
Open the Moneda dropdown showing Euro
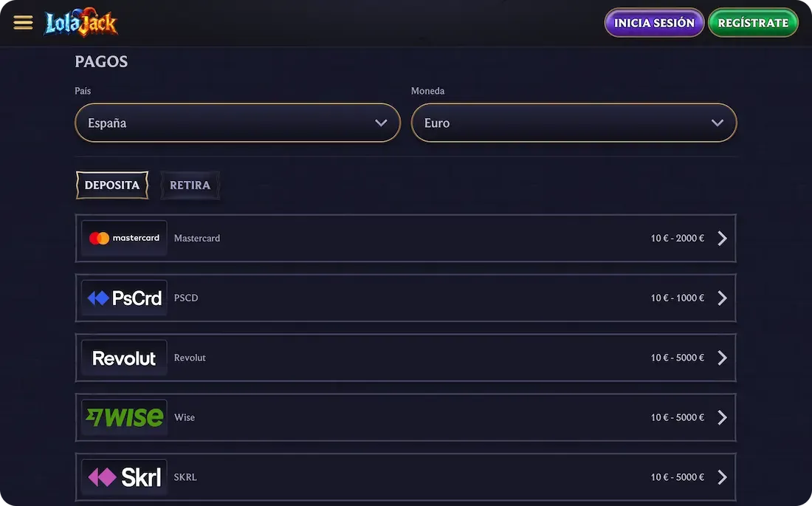pyautogui.click(x=574, y=123)
